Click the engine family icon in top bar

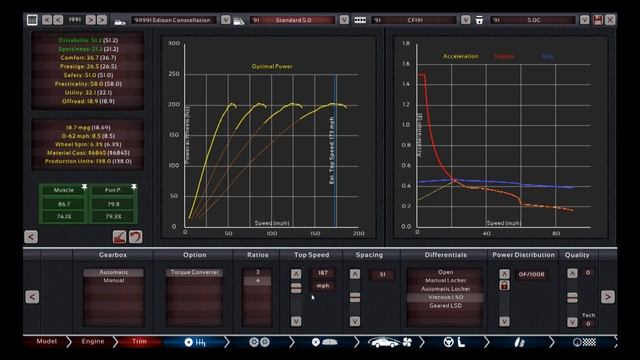pyautogui.click(x=360, y=20)
